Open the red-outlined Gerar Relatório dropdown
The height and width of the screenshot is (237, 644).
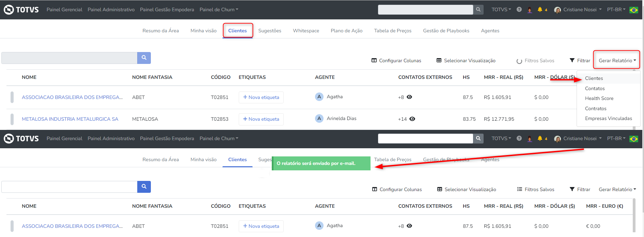pos(617,61)
